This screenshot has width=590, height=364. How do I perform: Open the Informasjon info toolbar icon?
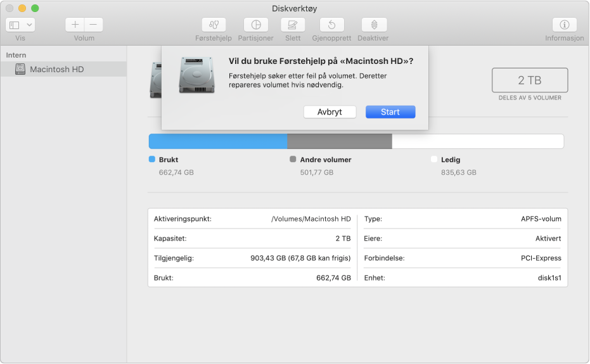tap(565, 25)
